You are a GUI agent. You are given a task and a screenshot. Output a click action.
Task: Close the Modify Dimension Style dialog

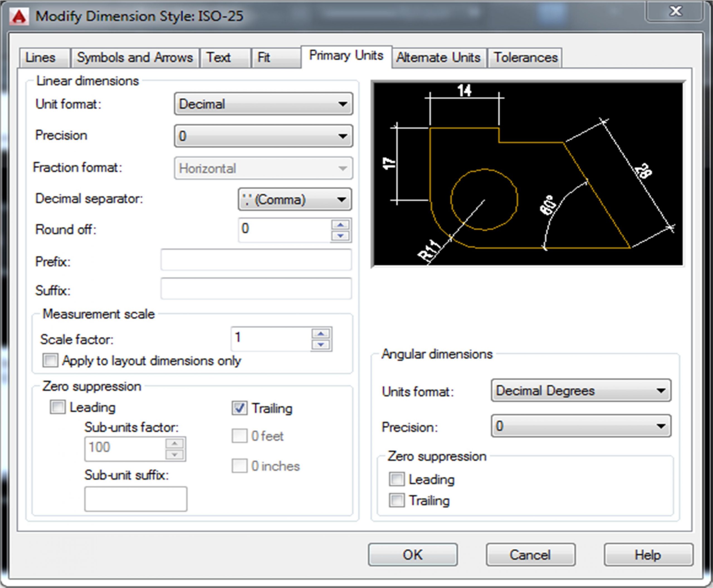675,11
